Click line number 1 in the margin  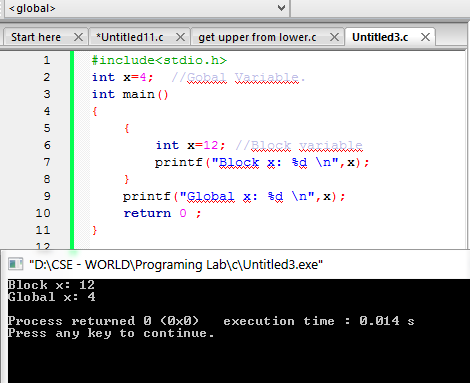tap(47, 60)
